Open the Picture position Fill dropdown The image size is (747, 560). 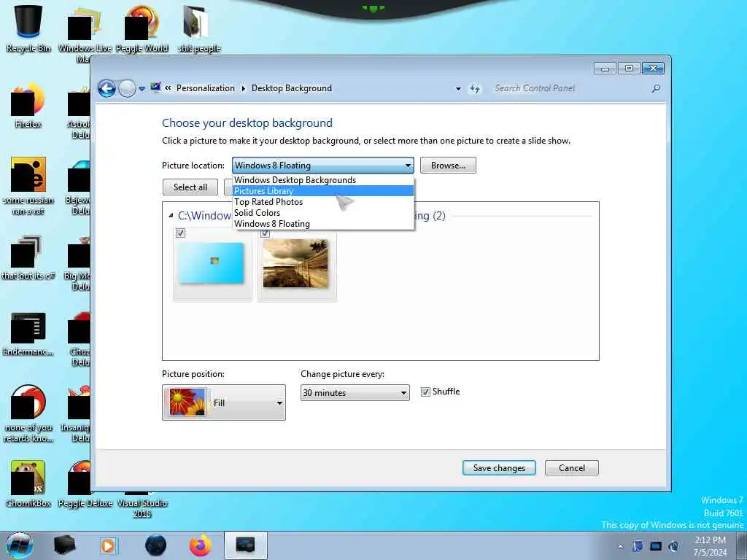click(224, 402)
